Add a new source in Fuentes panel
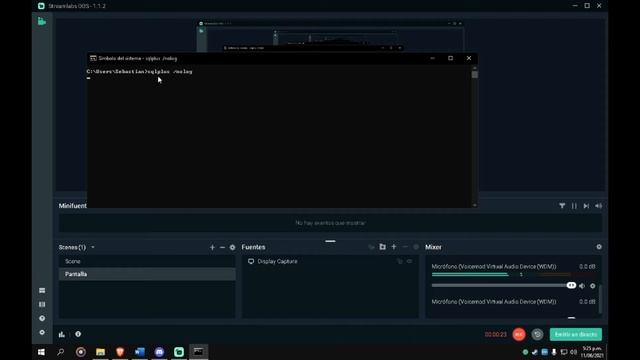 click(x=394, y=247)
